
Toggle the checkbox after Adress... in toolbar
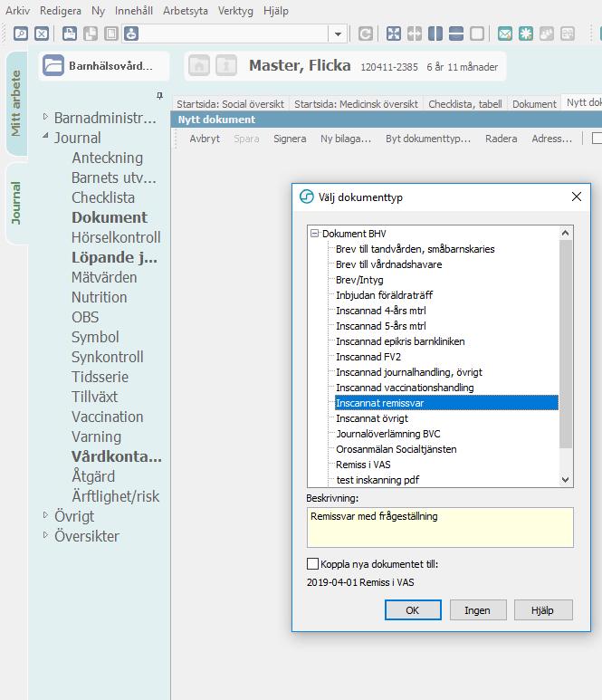tap(597, 139)
